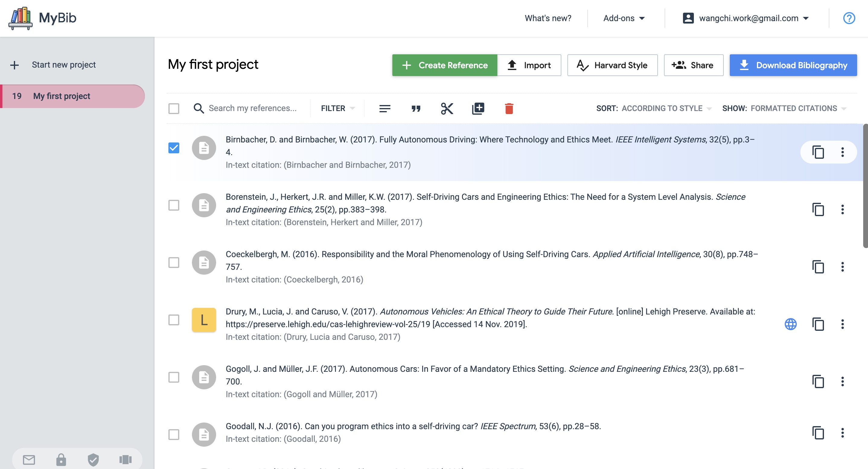Copy the Birnbacher citation to clipboard
868x469 pixels.
coord(818,152)
